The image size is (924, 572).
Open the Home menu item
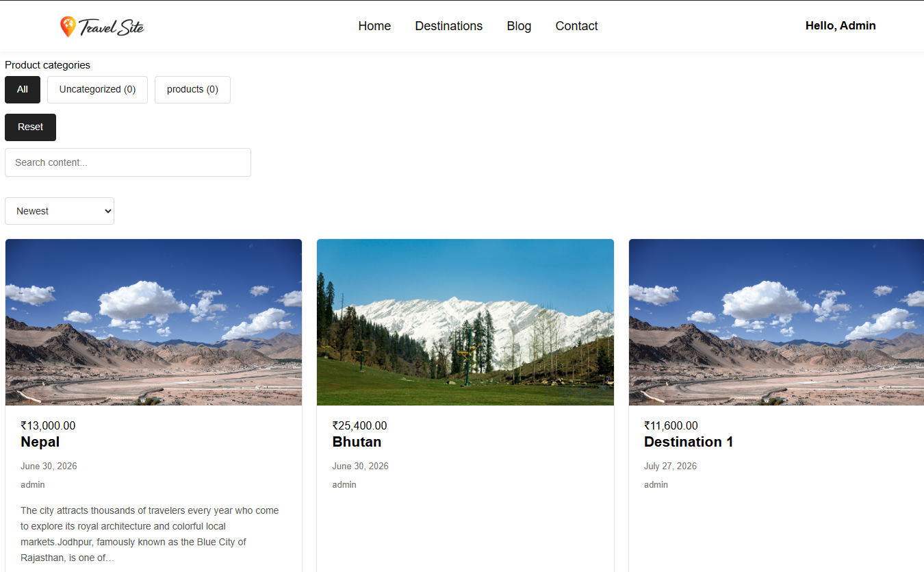click(374, 26)
